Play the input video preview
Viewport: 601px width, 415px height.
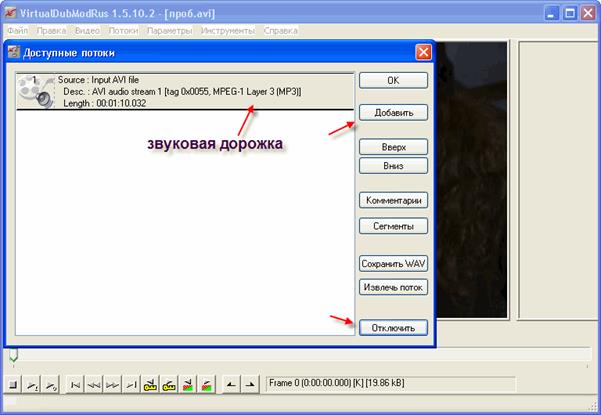point(32,384)
